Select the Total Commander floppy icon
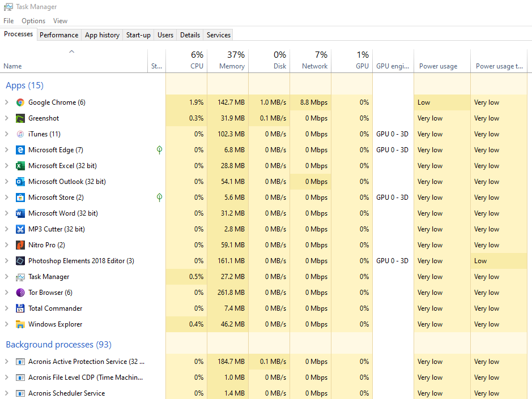Image resolution: width=532 pixels, height=399 pixels. click(20, 308)
